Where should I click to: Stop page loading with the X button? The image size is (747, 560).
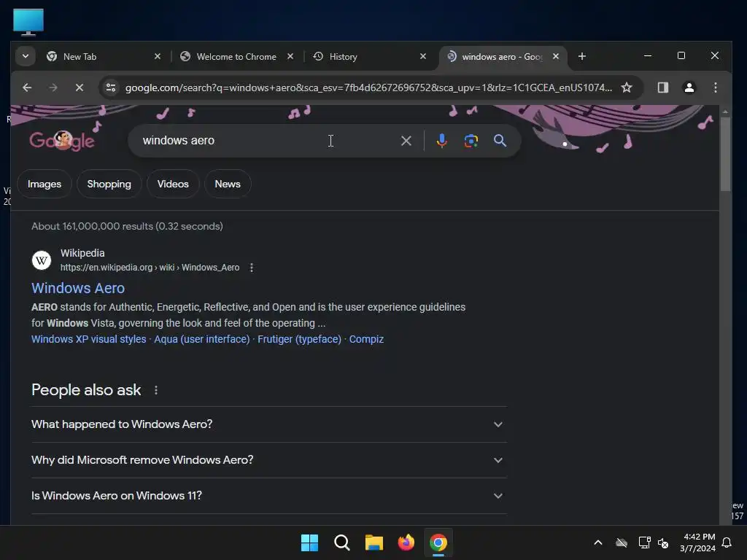80,87
